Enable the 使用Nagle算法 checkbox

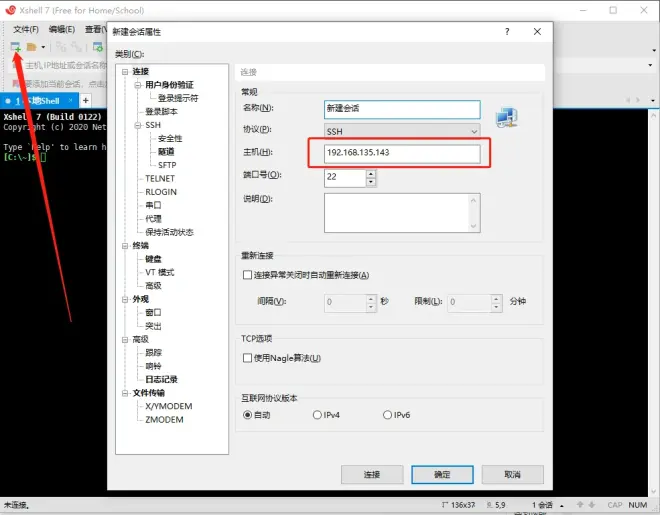(248, 358)
